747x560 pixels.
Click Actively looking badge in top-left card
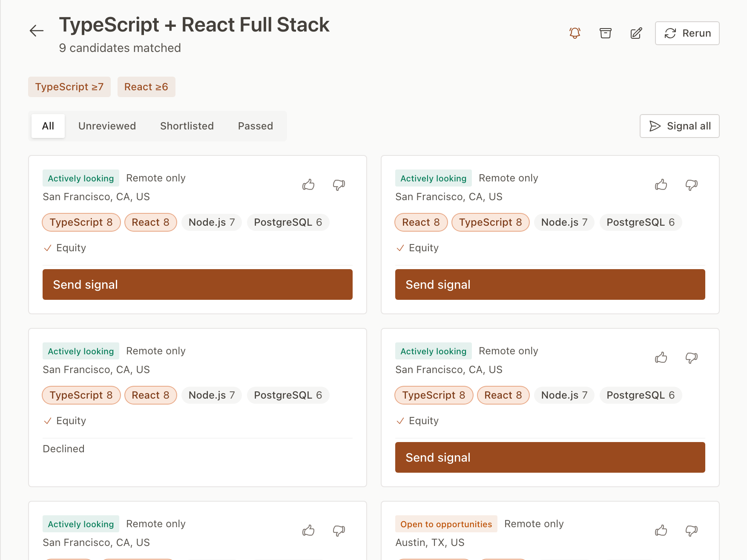point(81,178)
